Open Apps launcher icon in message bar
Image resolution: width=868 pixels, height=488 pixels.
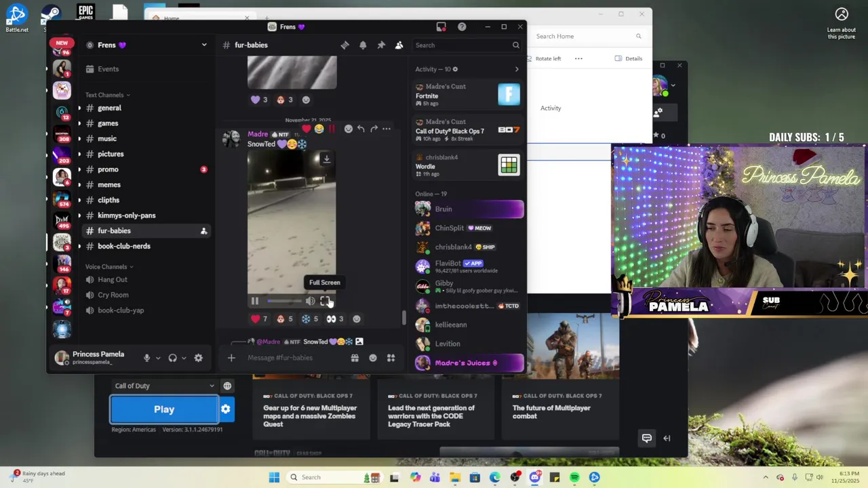click(391, 358)
